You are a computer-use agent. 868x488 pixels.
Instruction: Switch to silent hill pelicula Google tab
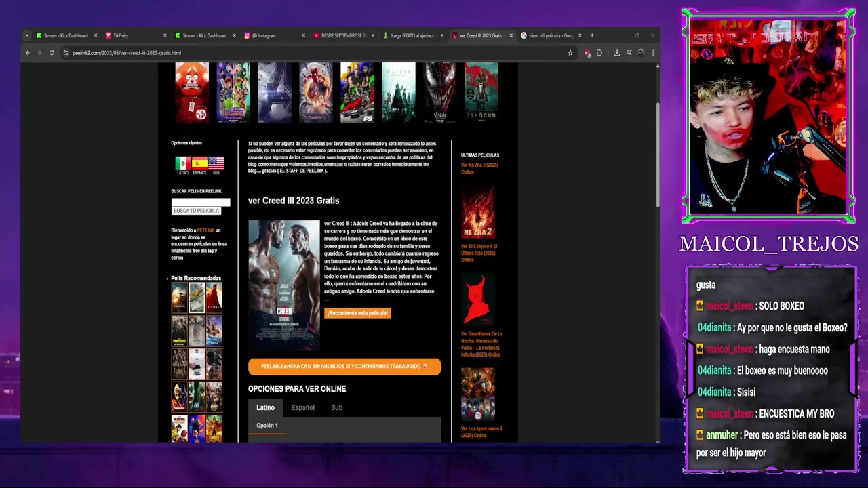tap(549, 35)
